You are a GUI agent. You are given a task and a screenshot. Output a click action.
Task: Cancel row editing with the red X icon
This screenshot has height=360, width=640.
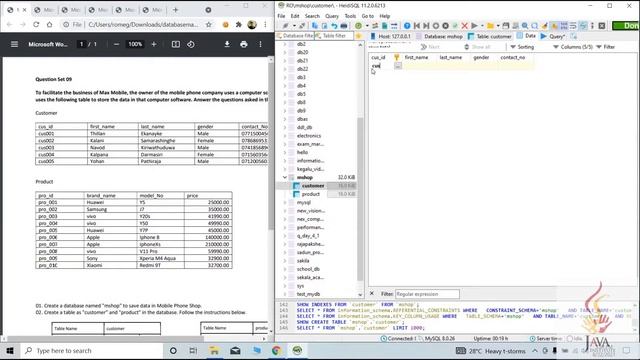[x=464, y=26]
